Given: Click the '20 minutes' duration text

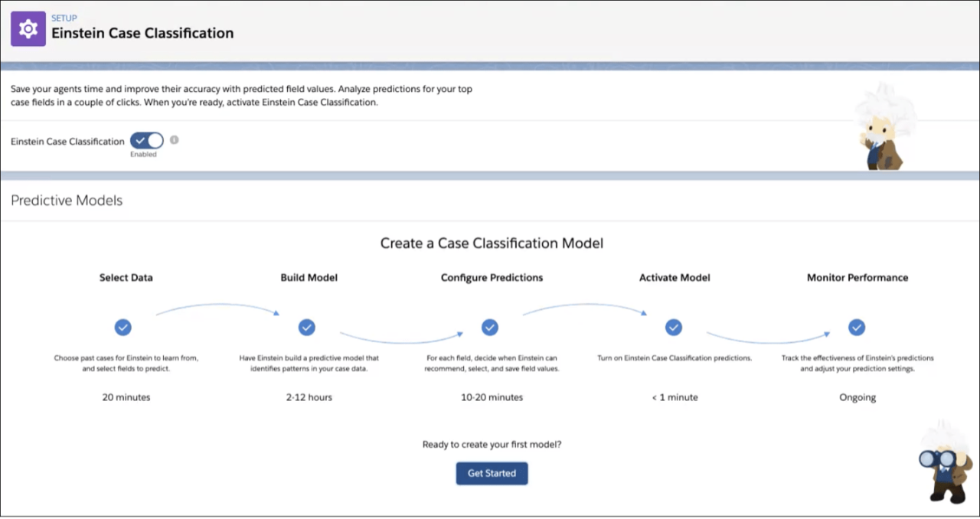Looking at the screenshot, I should (126, 397).
